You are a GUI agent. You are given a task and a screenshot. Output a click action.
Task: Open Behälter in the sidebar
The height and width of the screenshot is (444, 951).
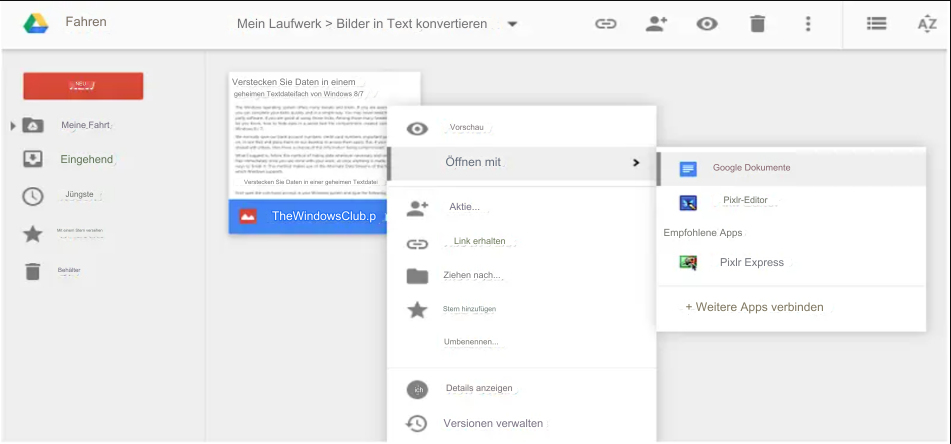point(69,270)
